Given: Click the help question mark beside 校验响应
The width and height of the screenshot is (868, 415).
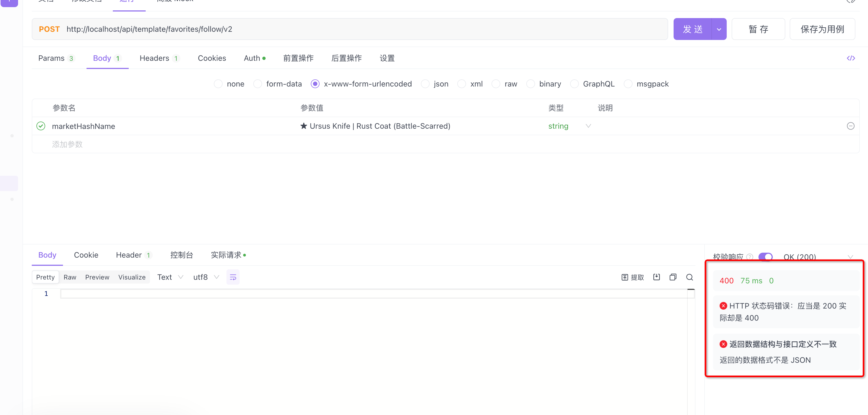Looking at the screenshot, I should [x=749, y=257].
